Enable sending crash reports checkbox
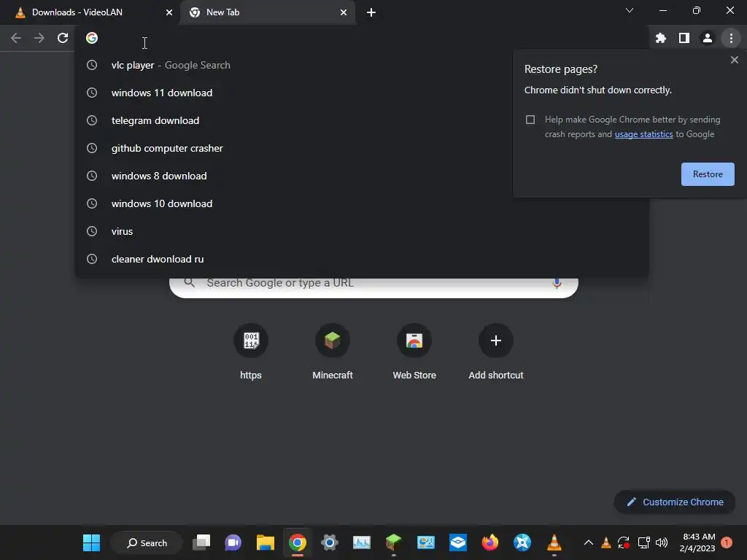Image resolution: width=747 pixels, height=560 pixels. coord(530,120)
